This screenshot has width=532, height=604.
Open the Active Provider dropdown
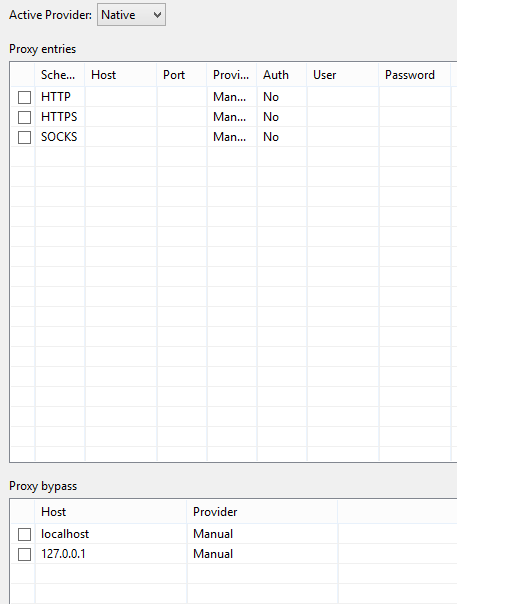(131, 15)
